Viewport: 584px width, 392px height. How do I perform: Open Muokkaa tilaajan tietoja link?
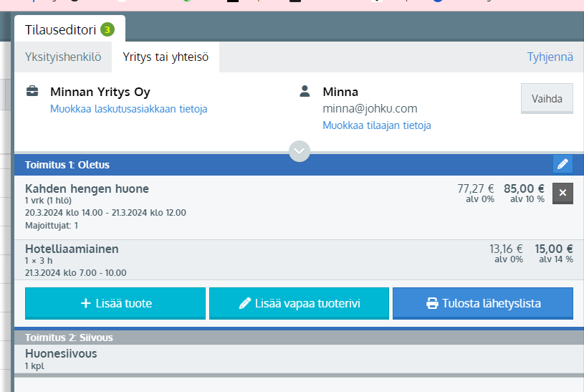[376, 125]
